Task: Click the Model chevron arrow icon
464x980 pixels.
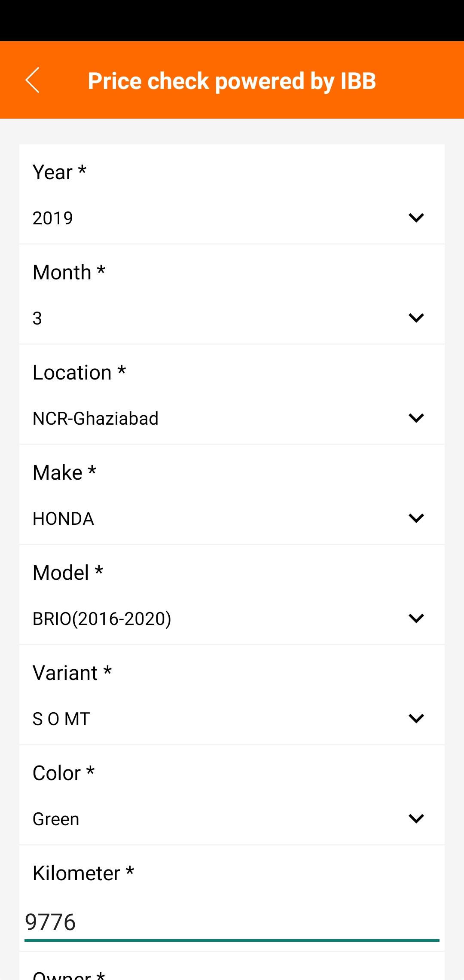Action: tap(416, 619)
